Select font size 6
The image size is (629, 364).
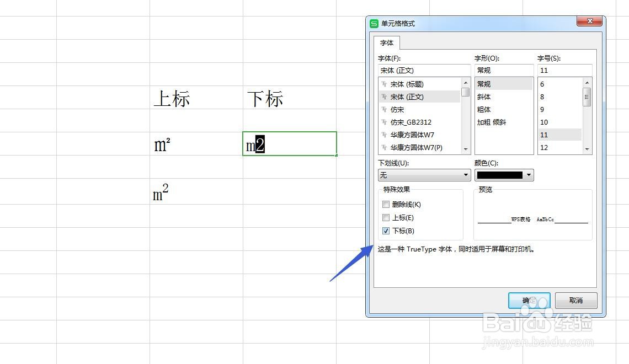click(560, 84)
